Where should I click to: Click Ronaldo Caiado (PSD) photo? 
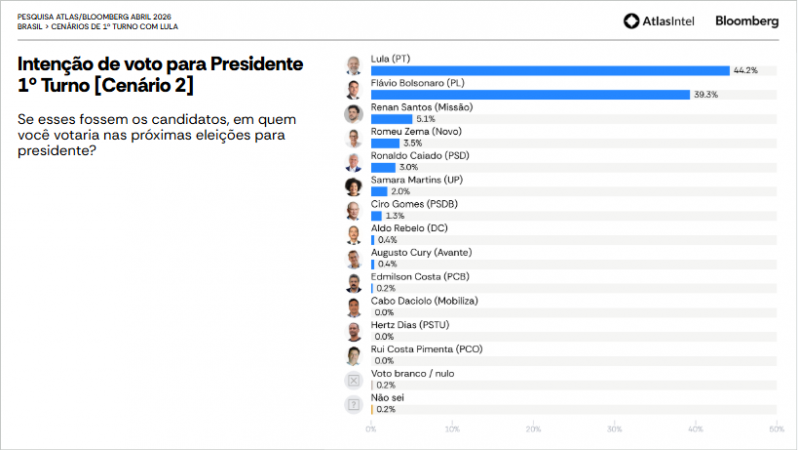[353, 162]
